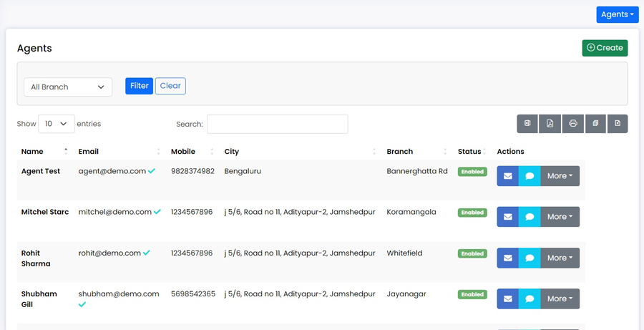
Task: Click branch Bannerghatta Rd
Action: click(x=417, y=171)
